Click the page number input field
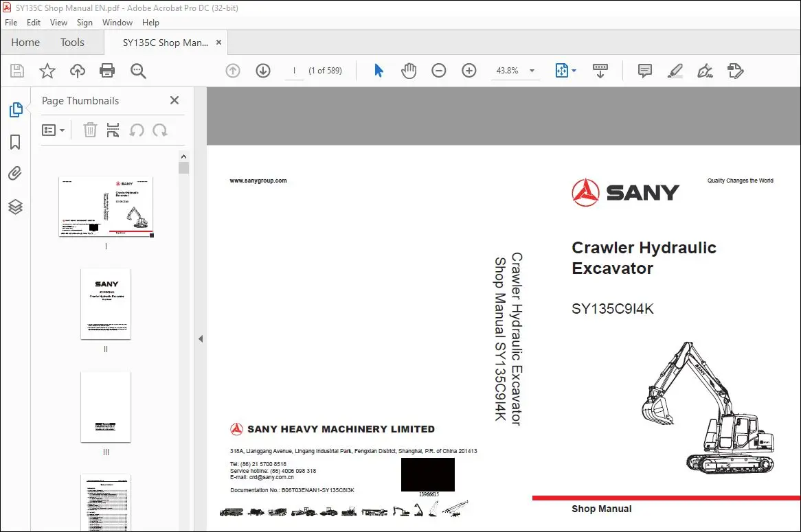 [x=294, y=71]
